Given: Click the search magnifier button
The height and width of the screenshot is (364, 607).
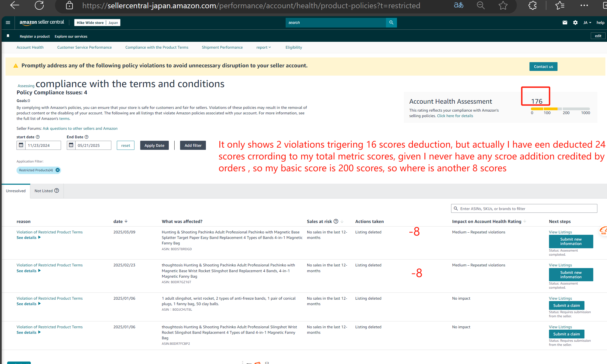Looking at the screenshot, I should (x=391, y=23).
